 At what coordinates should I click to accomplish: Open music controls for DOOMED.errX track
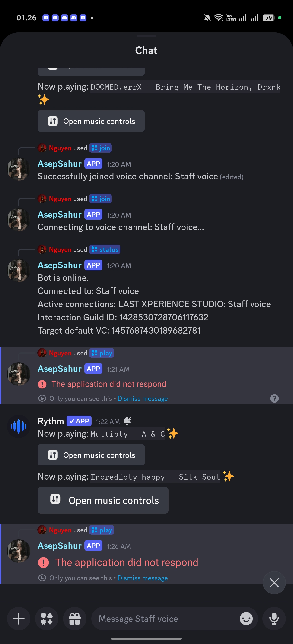click(91, 121)
